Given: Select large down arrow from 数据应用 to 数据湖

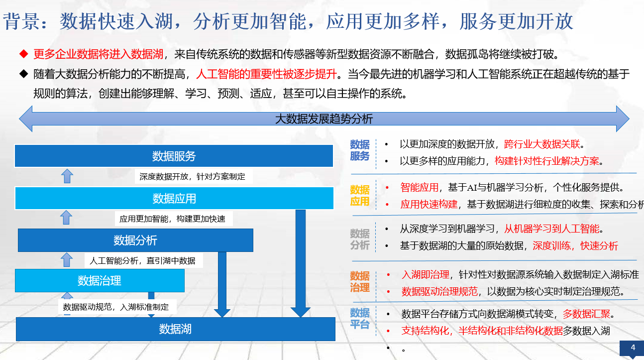Looking at the screenshot, I should pos(301,263).
